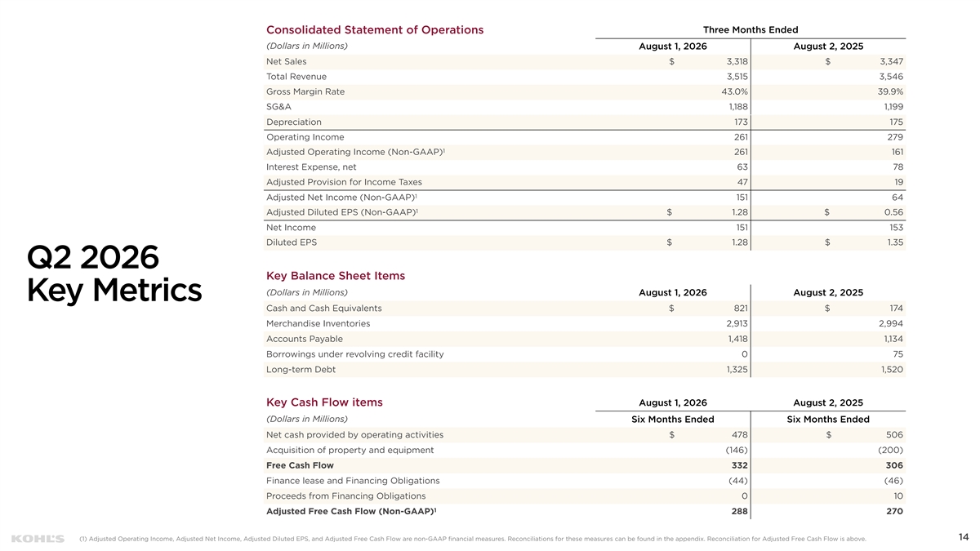Select the Six Months Ended header under August 1, 2026
This screenshot has width=980, height=551.
coord(673,420)
